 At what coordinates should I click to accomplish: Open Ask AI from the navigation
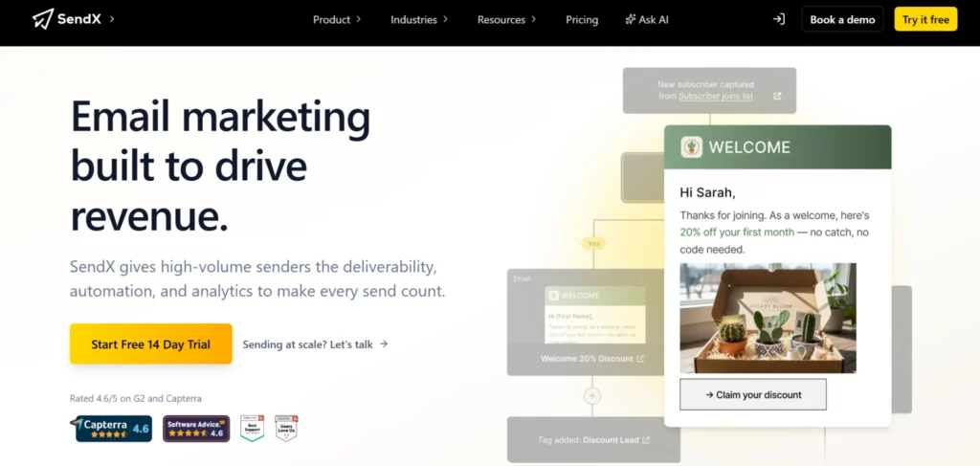pos(647,19)
